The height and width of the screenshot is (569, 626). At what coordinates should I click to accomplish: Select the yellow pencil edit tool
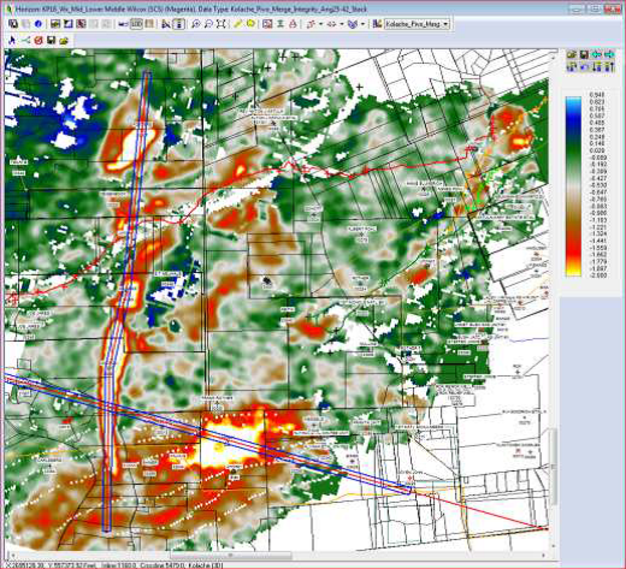point(238,24)
